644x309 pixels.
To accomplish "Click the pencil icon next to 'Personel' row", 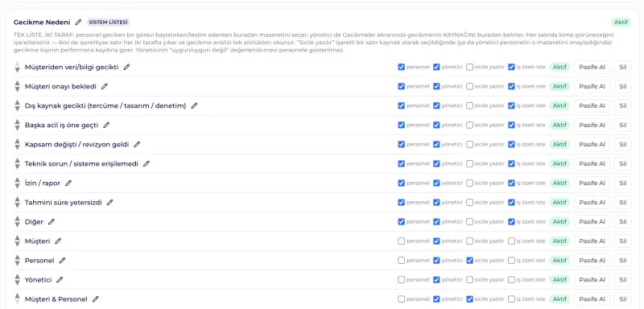I will 62,260.
